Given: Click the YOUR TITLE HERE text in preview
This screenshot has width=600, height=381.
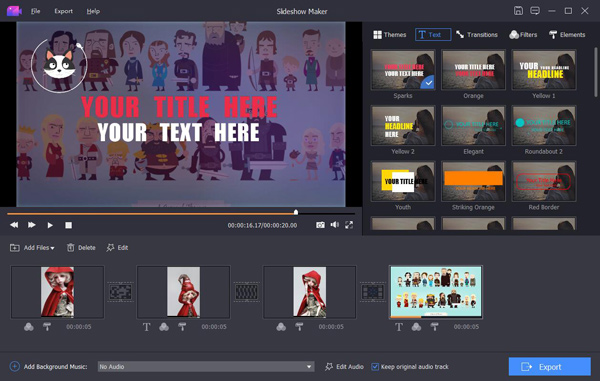Looking at the screenshot, I should pos(179,107).
